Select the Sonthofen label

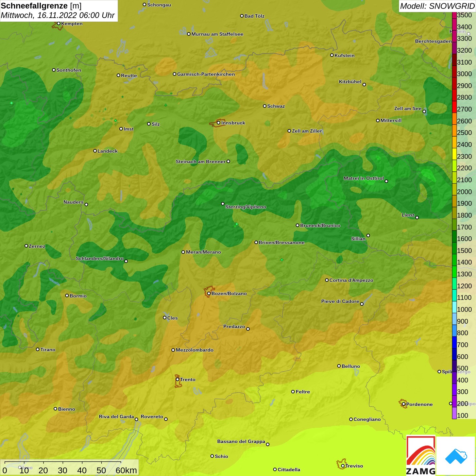(x=69, y=70)
